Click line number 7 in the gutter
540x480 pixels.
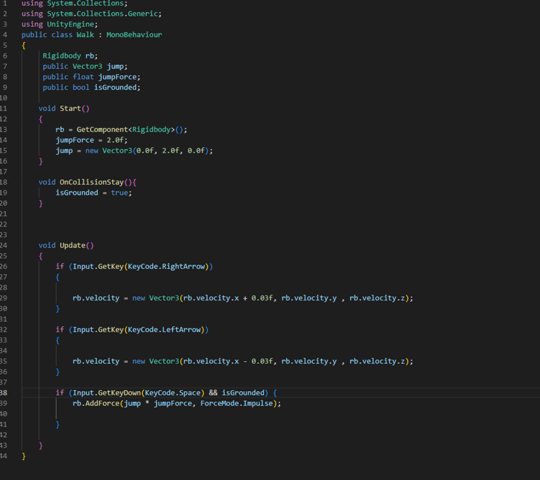(x=4, y=66)
